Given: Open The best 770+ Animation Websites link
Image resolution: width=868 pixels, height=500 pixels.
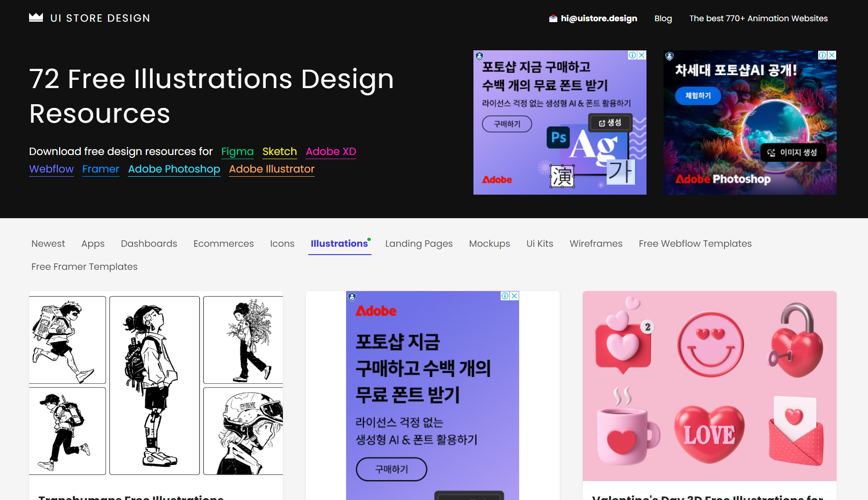Looking at the screenshot, I should point(759,18).
